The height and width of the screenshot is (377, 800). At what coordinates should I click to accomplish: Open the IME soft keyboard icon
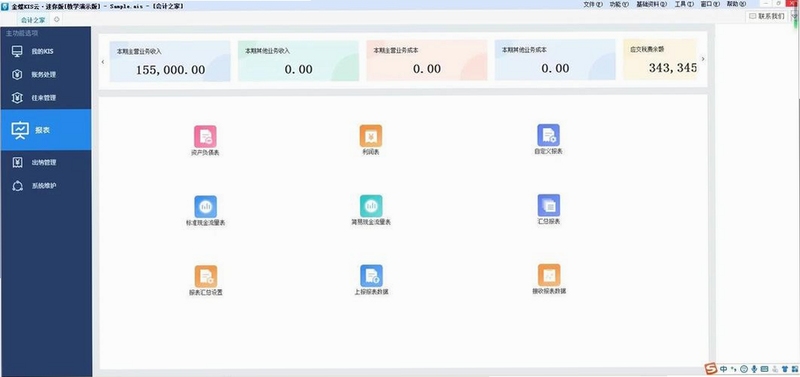coord(764,369)
